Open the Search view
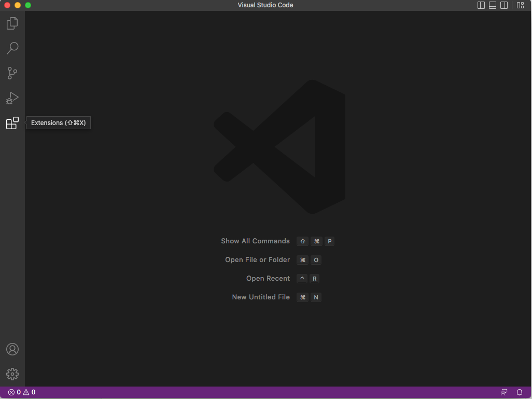Viewport: 532px width, 399px height. 12,48
